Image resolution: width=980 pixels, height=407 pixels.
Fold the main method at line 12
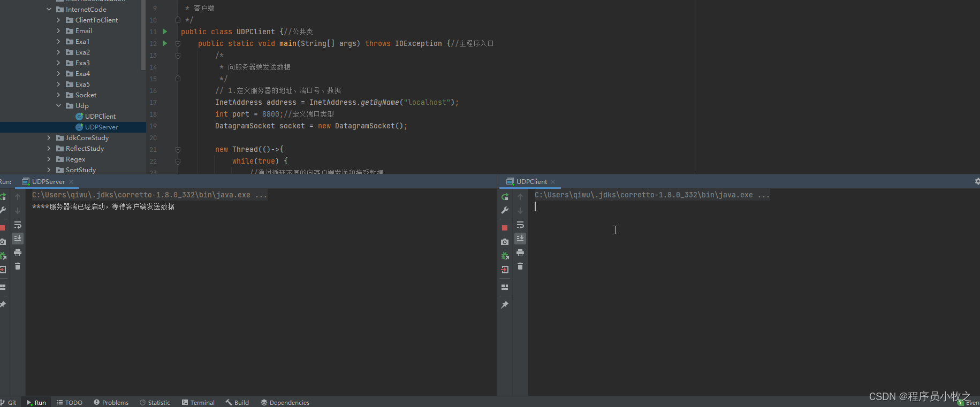tap(178, 43)
